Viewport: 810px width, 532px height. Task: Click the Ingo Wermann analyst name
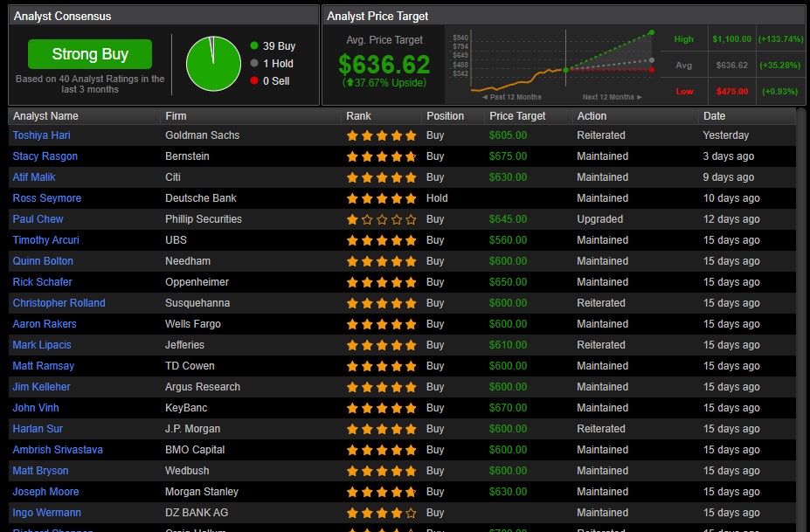click(47, 513)
